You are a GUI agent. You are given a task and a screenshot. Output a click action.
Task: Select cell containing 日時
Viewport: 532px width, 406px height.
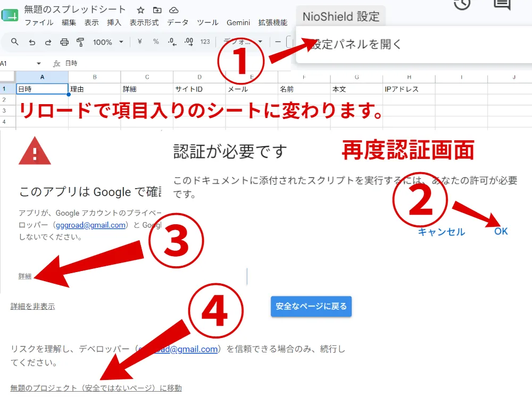(42, 89)
